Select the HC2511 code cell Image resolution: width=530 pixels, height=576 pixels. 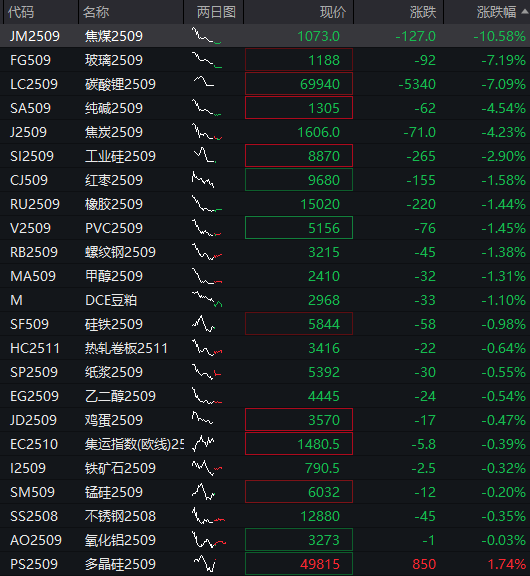click(35, 348)
